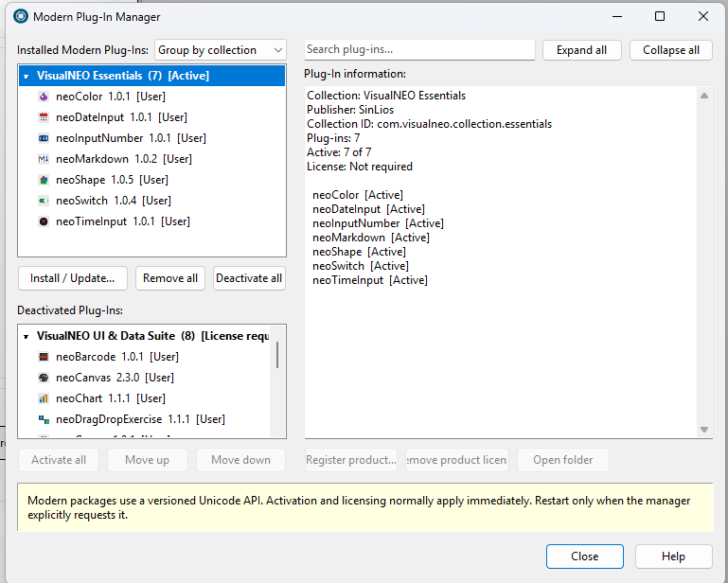Click the Expand all button
The image size is (728, 583).
pyautogui.click(x=582, y=50)
